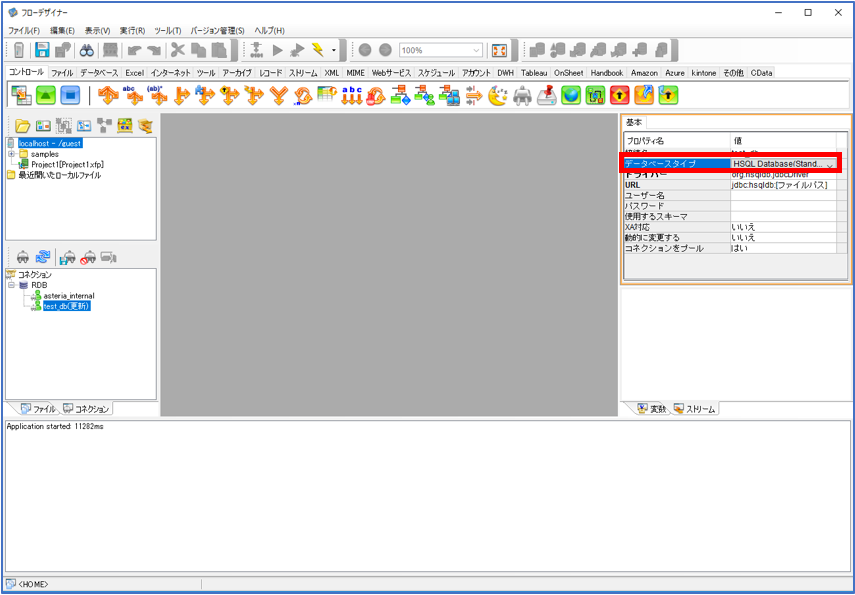This screenshot has width=855, height=595.
Task: Click the play arrow run flow icon
Action: 278,50
